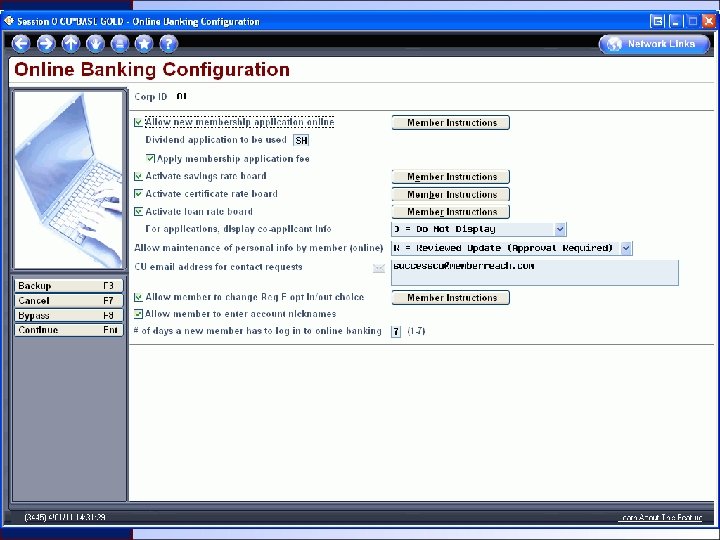Click the Online Banking Configuration heading
The height and width of the screenshot is (540, 720).
(x=152, y=69)
